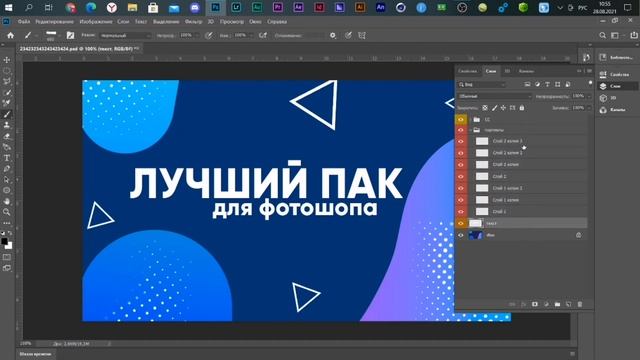Open the Файл menu

coord(24,22)
